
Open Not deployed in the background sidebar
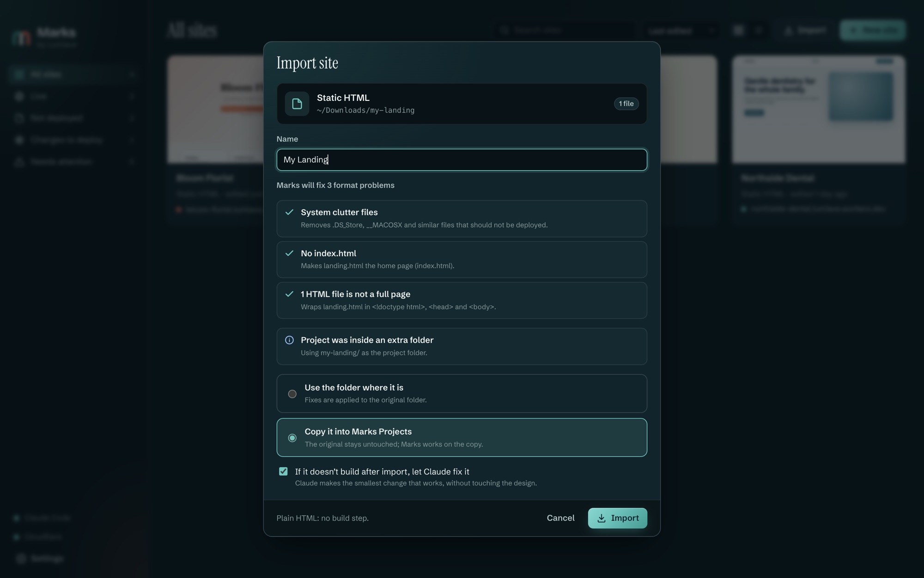click(x=74, y=118)
